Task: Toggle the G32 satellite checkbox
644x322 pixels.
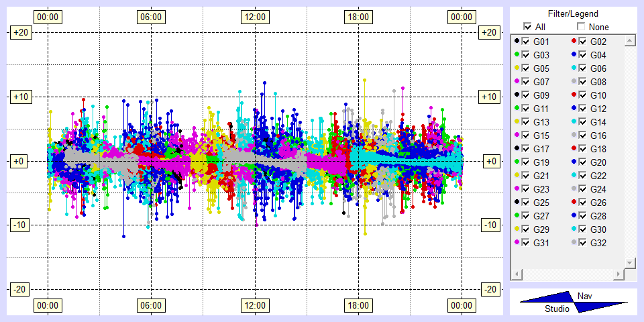Action: coord(583,243)
